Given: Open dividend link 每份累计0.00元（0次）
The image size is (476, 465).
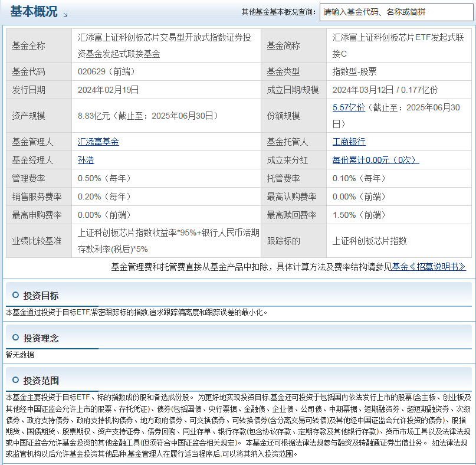Looking at the screenshot, I should [x=376, y=160].
